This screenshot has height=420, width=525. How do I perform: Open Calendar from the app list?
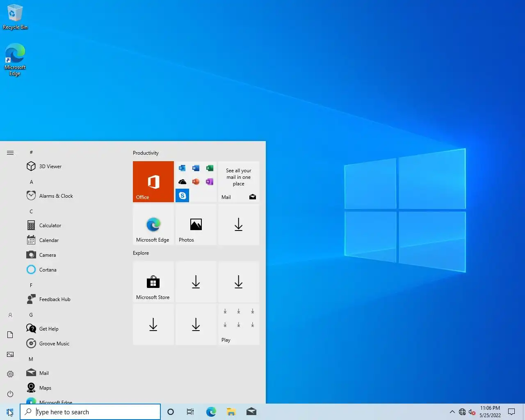coord(74,240)
